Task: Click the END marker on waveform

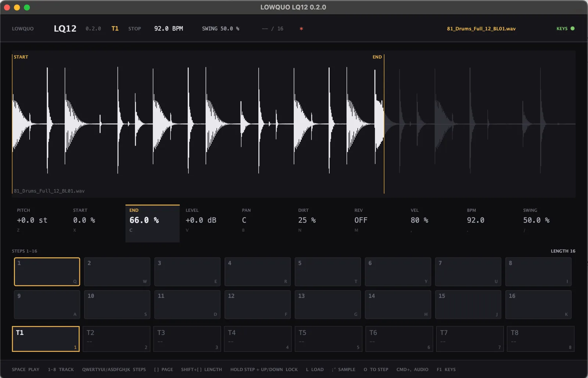Action: (x=377, y=57)
